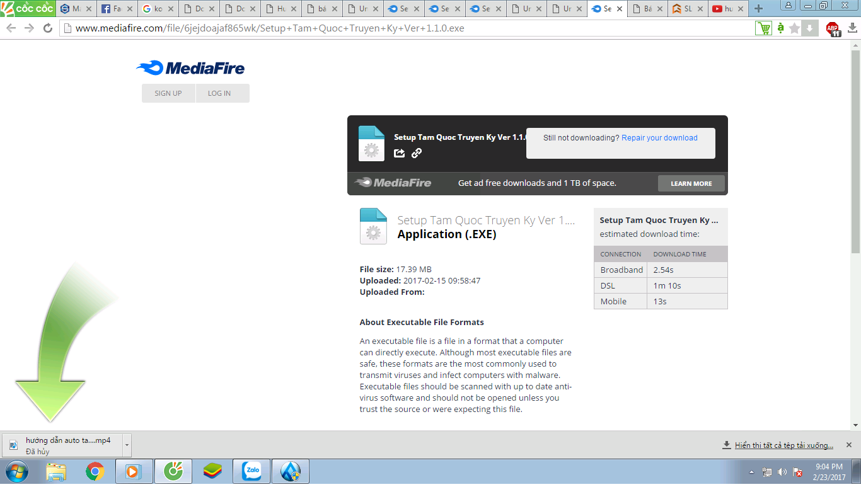Click the taskbar clock showing 9:04 PM
The width and height of the screenshot is (861, 504).
829,472
